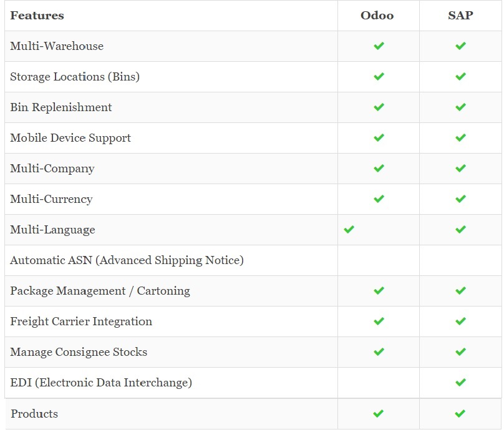Select the Odoo column header
This screenshot has height=432, width=504.
click(377, 16)
